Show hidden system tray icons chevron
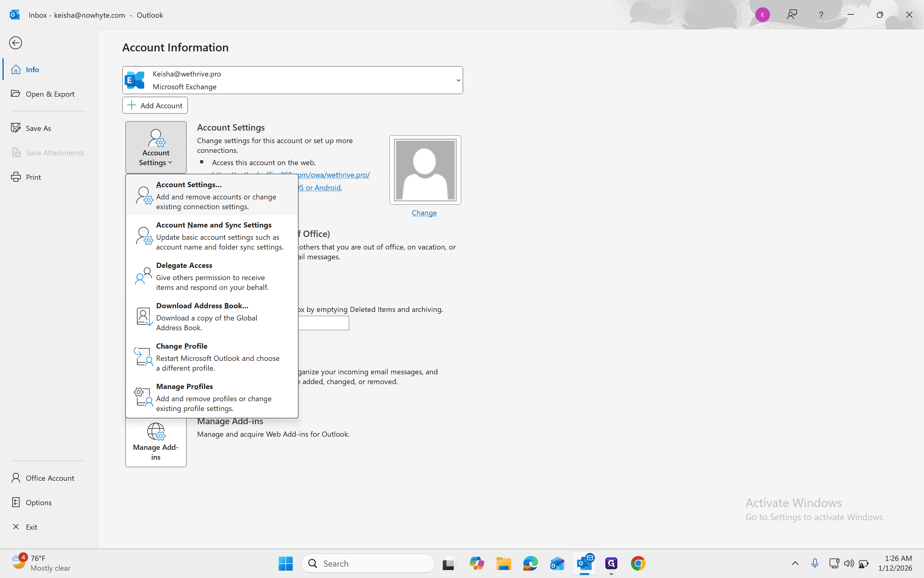The image size is (924, 578). point(795,563)
